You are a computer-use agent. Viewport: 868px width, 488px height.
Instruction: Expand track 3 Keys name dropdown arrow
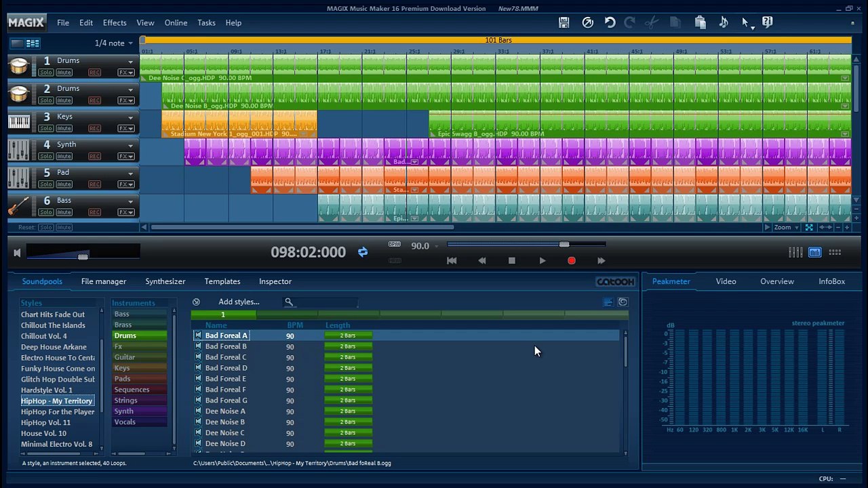point(130,117)
